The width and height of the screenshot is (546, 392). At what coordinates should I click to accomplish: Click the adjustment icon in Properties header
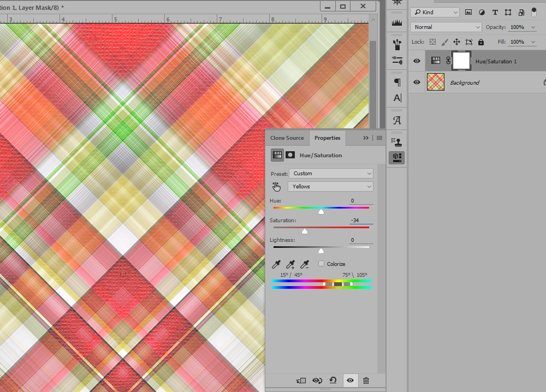[277, 155]
